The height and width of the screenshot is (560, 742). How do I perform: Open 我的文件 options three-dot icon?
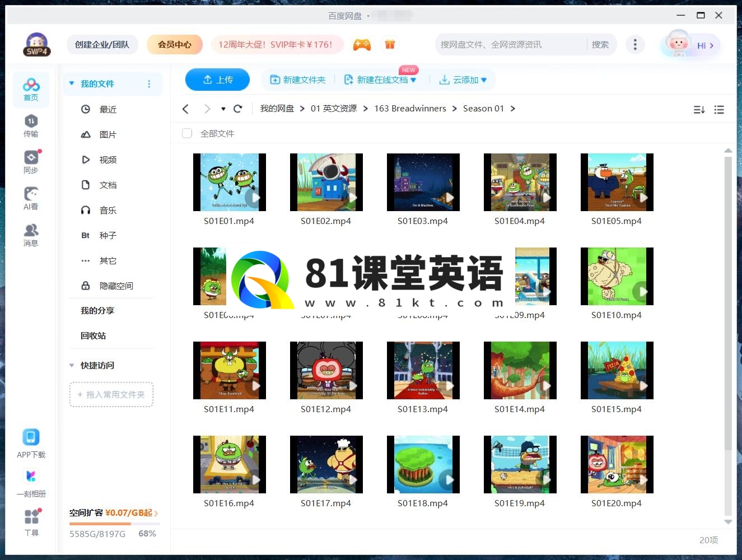click(149, 84)
